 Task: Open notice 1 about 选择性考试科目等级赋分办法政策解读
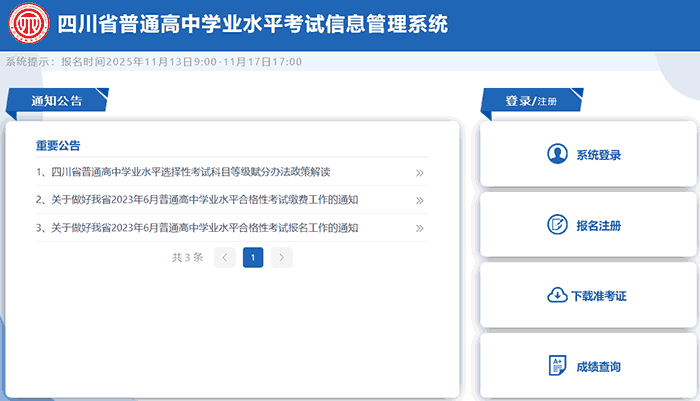point(183,172)
